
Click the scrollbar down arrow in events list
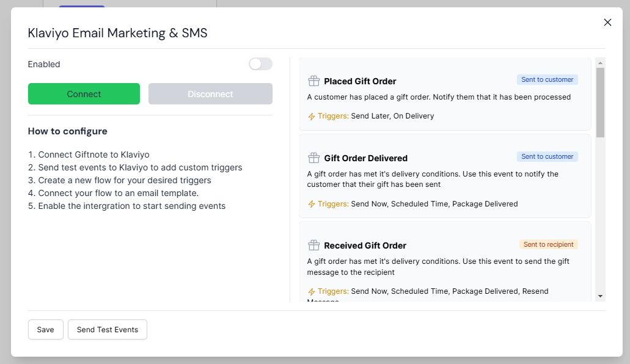pos(600,296)
